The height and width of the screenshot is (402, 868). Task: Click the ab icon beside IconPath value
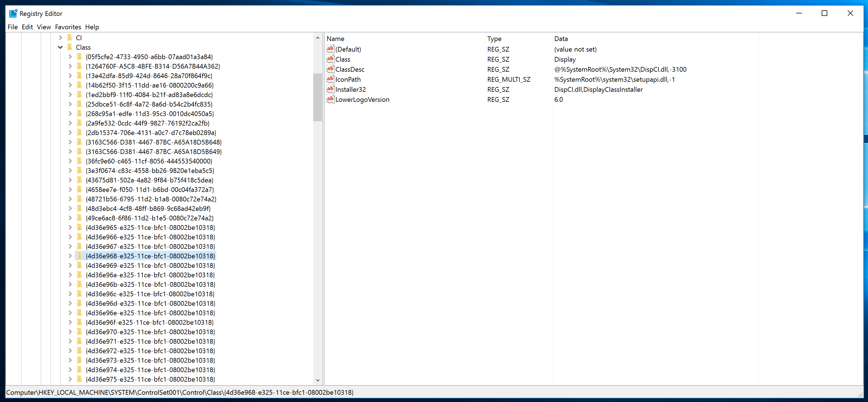point(330,79)
